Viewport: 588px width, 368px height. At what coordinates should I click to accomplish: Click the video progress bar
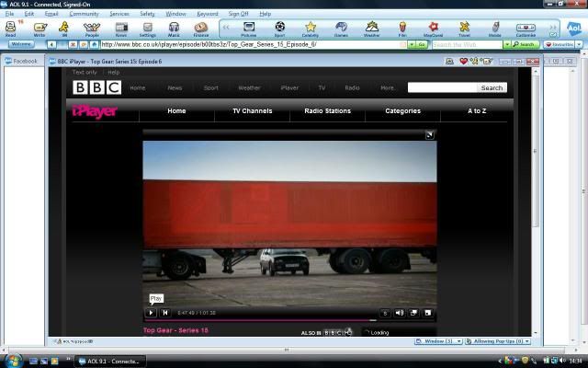pos(289,320)
